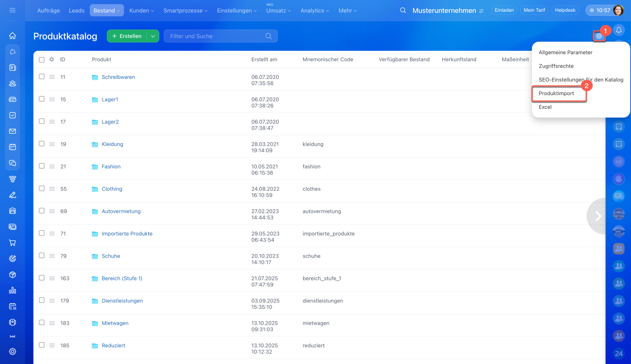Screen dimensions: 631x364
Task: Open sidebar settings gear at bottom left
Action: point(12,351)
